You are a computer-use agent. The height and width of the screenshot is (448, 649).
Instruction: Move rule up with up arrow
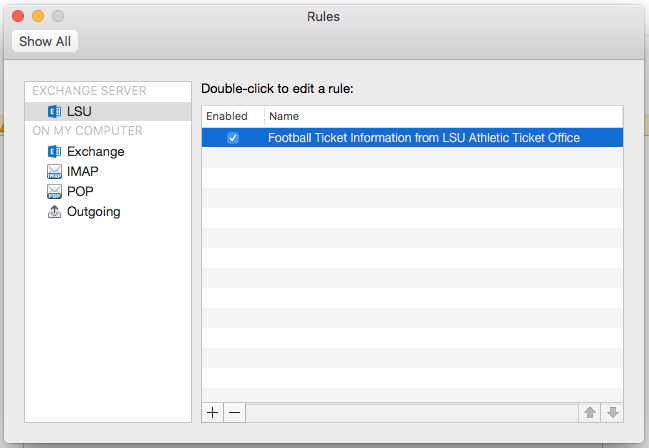(x=590, y=413)
